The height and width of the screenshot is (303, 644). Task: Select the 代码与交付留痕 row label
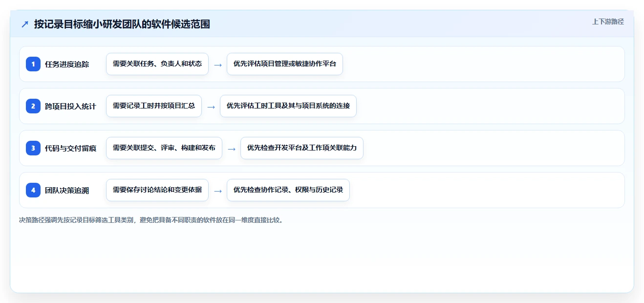point(70,148)
